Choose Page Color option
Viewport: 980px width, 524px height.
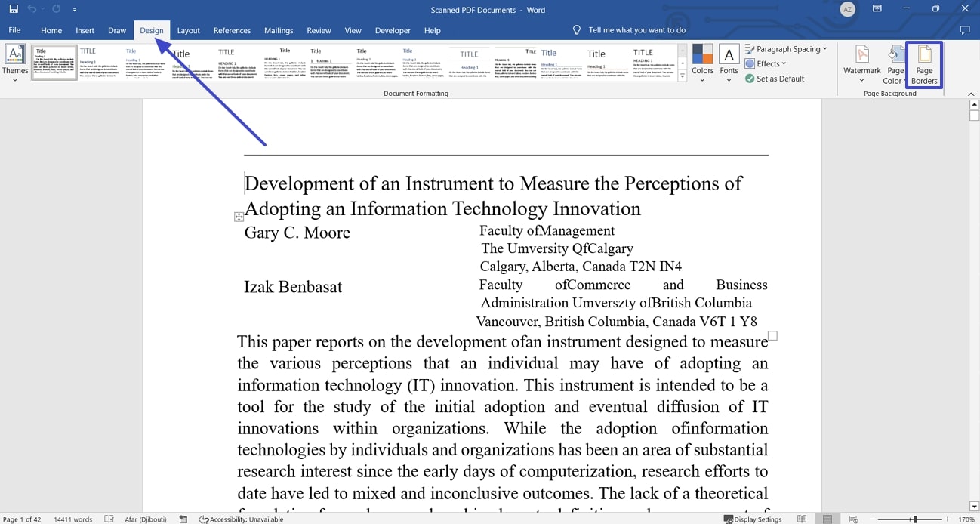click(894, 64)
